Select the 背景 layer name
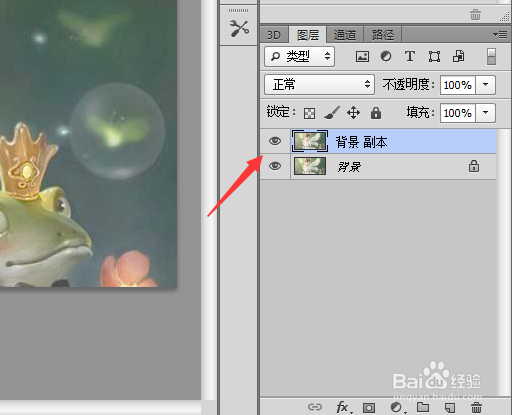512x415 pixels. click(349, 167)
